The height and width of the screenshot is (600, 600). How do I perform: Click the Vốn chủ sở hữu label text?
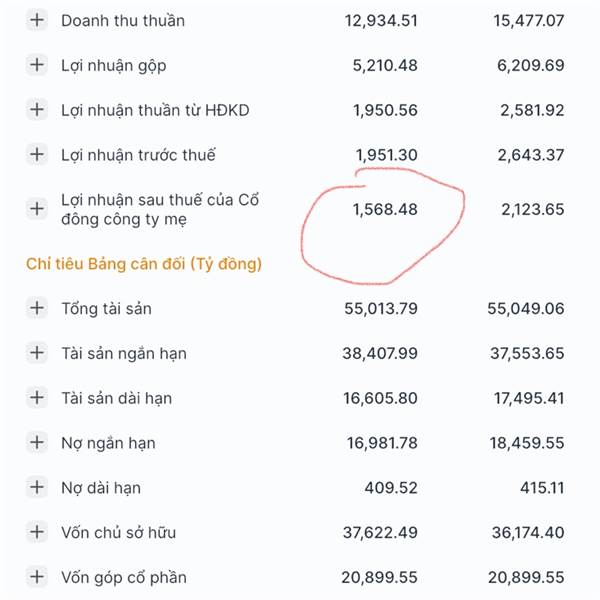(x=118, y=532)
